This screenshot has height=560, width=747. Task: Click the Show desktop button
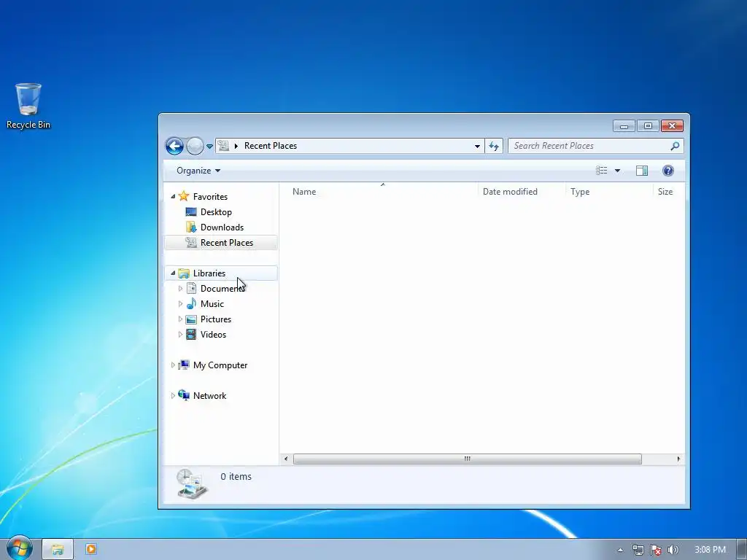coord(742,550)
